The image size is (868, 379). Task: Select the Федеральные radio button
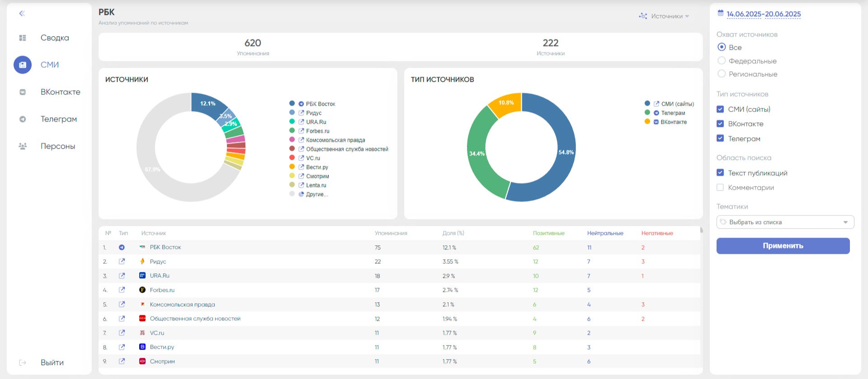coord(722,61)
